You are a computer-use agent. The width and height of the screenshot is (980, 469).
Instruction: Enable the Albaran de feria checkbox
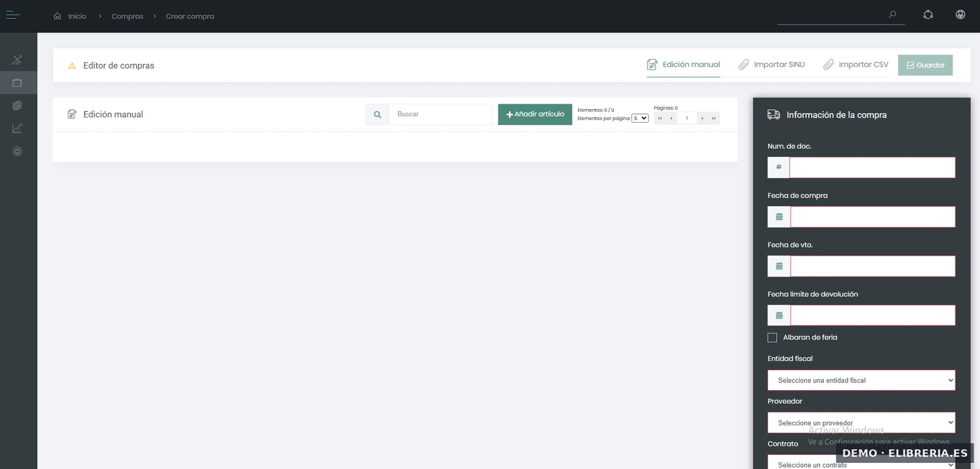[x=772, y=338]
